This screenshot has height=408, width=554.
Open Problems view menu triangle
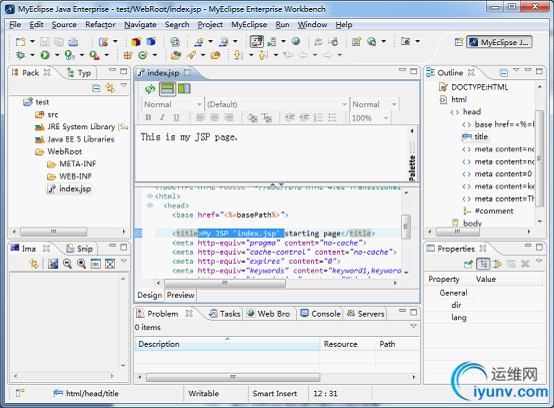(413, 326)
